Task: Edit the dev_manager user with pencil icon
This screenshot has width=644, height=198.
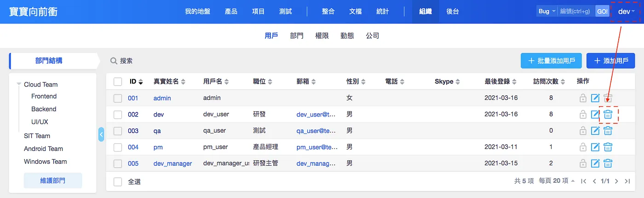Action: pyautogui.click(x=595, y=163)
